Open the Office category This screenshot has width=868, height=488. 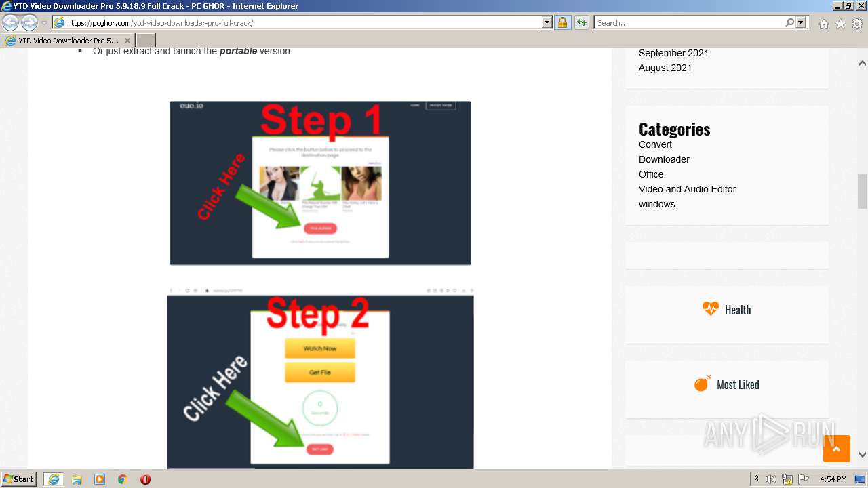tap(651, 174)
